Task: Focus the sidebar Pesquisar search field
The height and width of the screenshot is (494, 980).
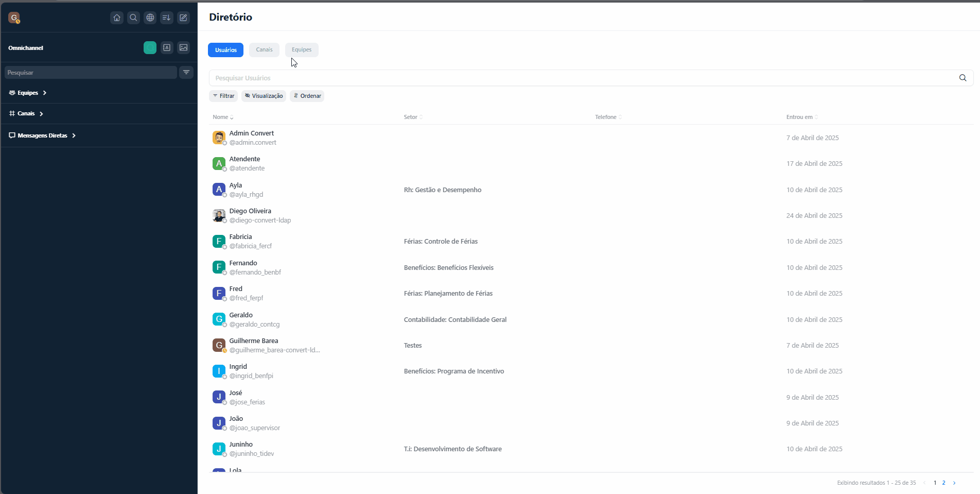Action: coord(91,73)
